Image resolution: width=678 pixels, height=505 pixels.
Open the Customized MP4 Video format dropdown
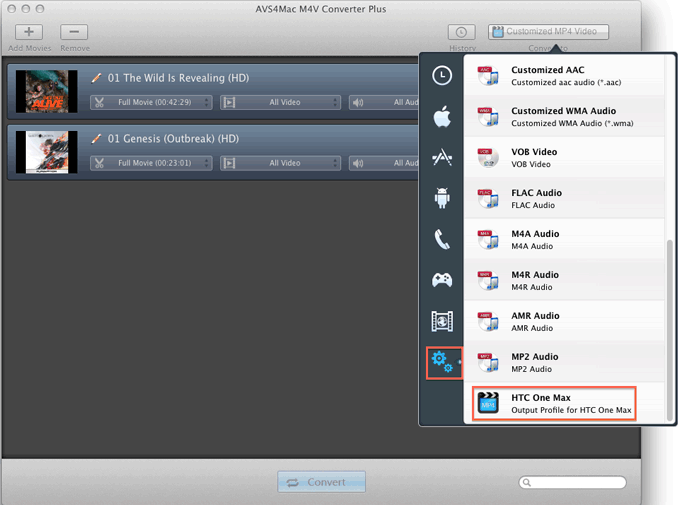point(548,32)
